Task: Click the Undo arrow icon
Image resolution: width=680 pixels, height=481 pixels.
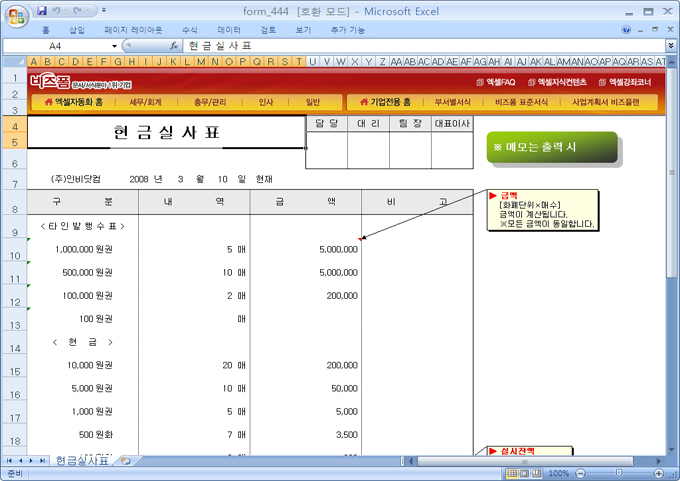Action: (x=58, y=10)
